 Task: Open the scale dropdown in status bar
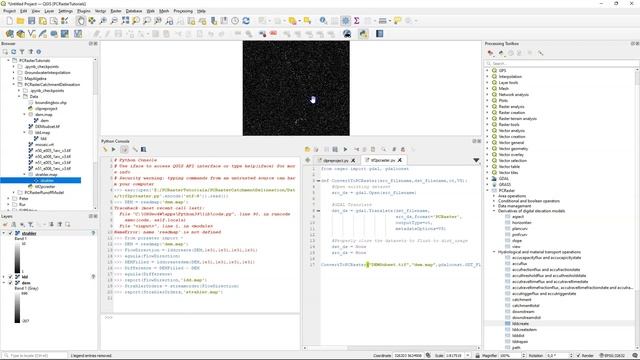click(468, 356)
